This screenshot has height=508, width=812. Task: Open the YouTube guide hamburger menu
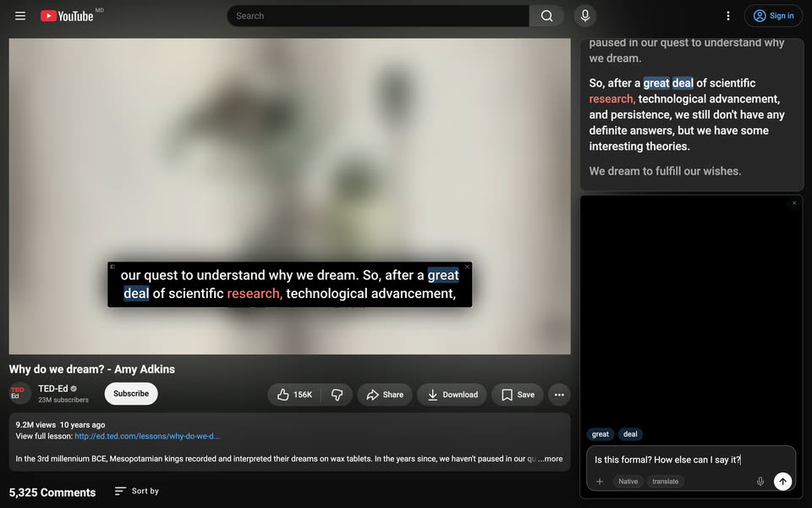point(20,16)
